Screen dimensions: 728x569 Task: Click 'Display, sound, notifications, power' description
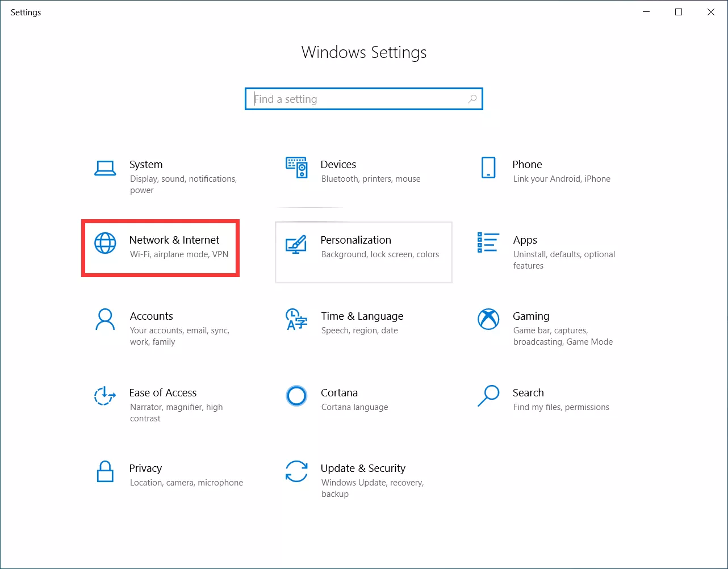coord(183,185)
